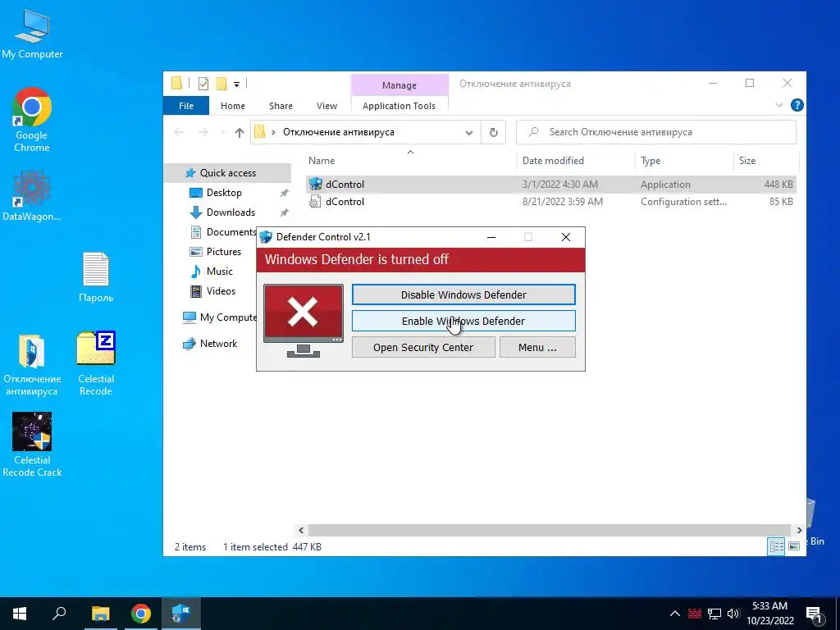
Task: Open the volume speaker tray icon
Action: [733, 614]
